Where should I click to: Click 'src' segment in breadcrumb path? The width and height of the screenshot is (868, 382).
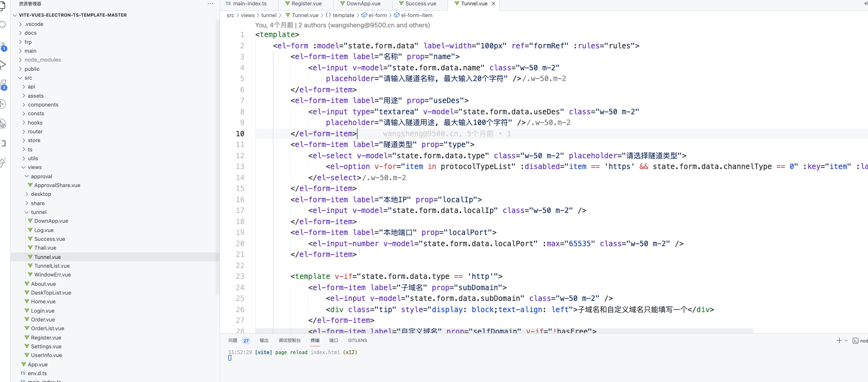click(x=230, y=15)
